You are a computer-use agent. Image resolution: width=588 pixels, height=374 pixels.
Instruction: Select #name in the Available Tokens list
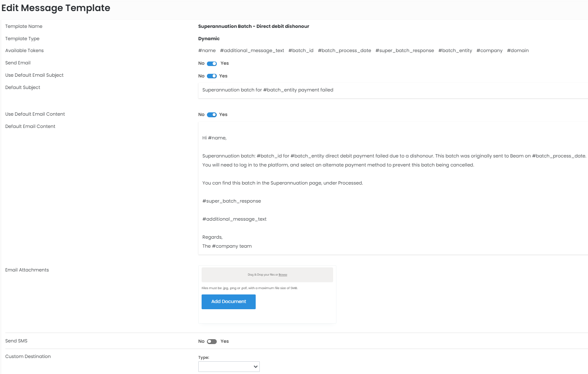(207, 51)
